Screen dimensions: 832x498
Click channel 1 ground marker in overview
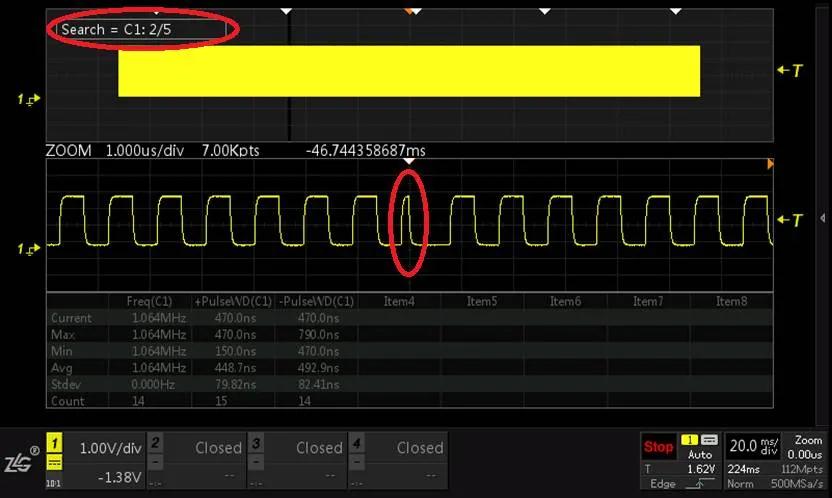click(28, 98)
